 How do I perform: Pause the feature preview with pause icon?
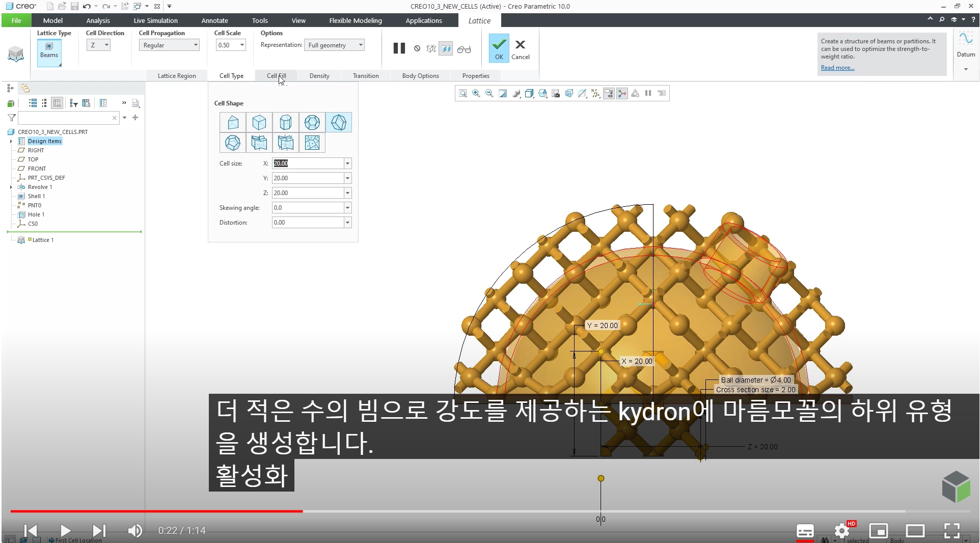[x=399, y=48]
